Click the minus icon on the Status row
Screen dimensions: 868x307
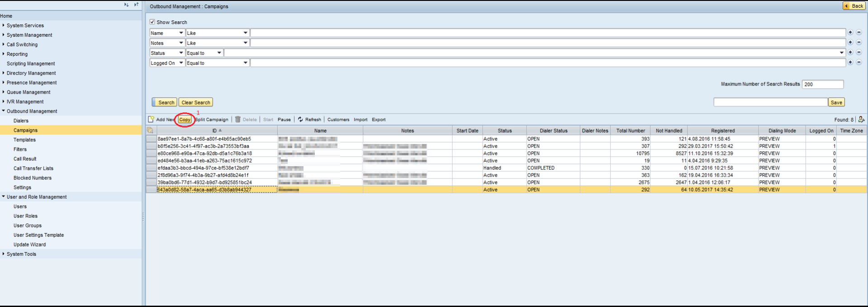(859, 53)
